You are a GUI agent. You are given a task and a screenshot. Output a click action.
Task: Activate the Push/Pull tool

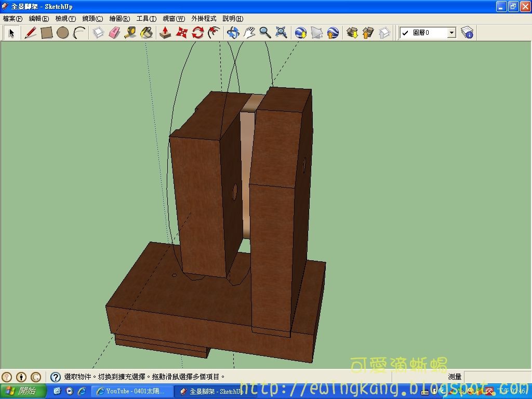click(x=165, y=33)
